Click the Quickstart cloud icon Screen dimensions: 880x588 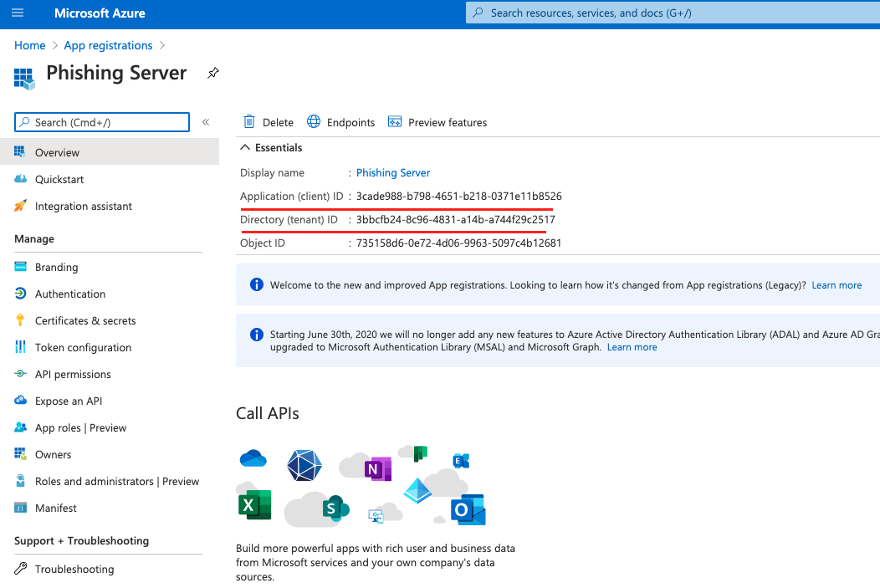pos(20,178)
